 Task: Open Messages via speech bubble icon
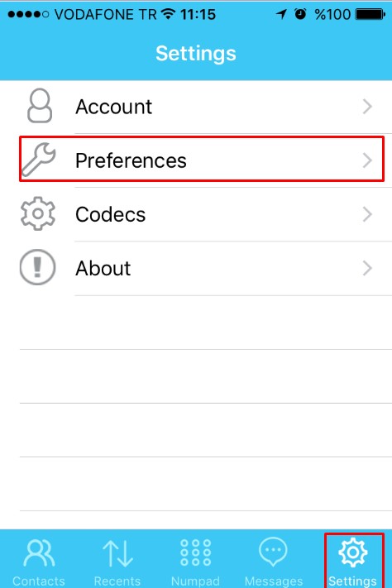click(273, 552)
